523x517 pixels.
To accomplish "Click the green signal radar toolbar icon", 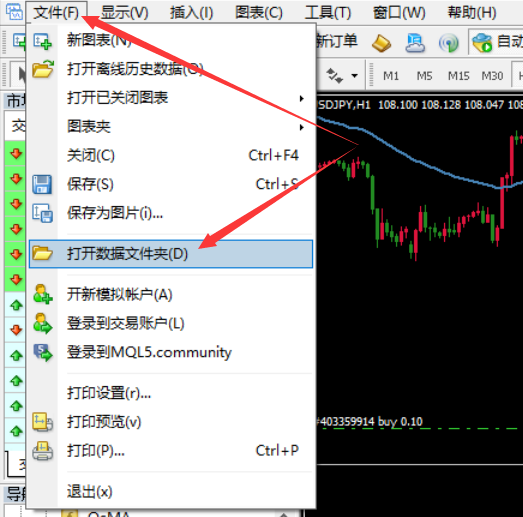I will click(449, 43).
